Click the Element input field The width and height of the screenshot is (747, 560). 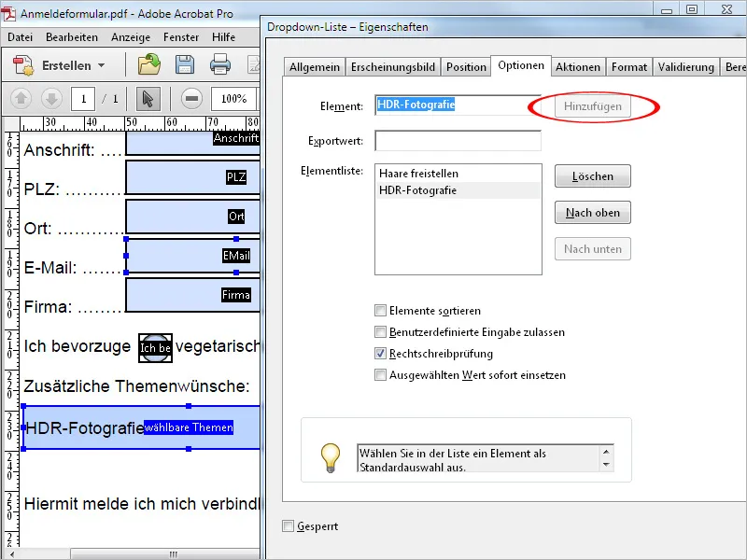[x=458, y=105]
